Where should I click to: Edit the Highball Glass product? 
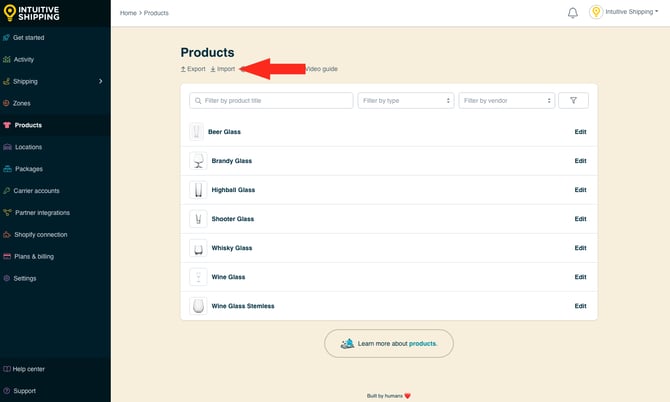(580, 190)
